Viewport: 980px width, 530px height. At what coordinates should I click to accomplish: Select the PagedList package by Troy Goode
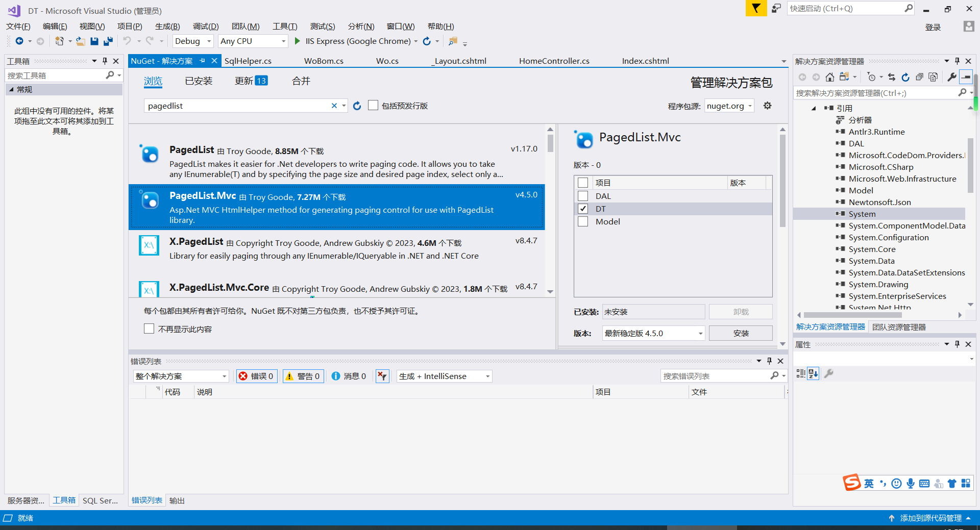click(336, 161)
